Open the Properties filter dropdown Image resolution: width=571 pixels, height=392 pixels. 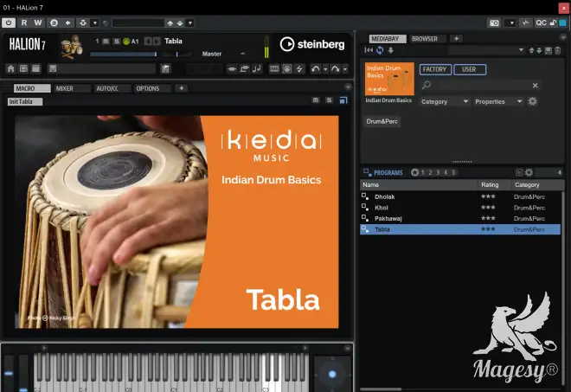(498, 101)
